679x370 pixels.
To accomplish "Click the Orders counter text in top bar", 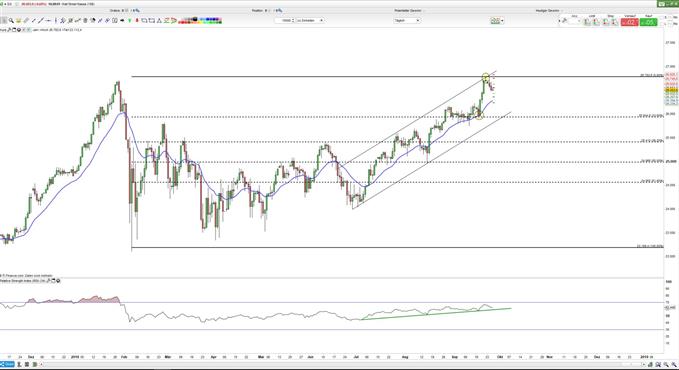I will point(124,10).
